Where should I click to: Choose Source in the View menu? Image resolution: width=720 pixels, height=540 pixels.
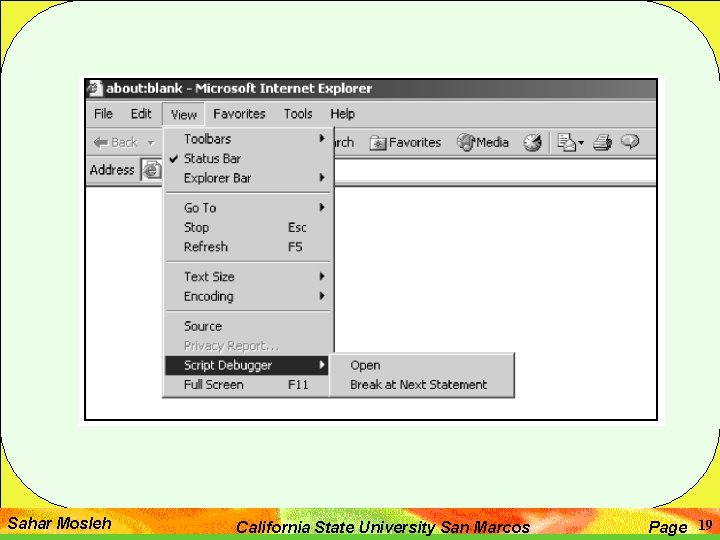(248, 326)
